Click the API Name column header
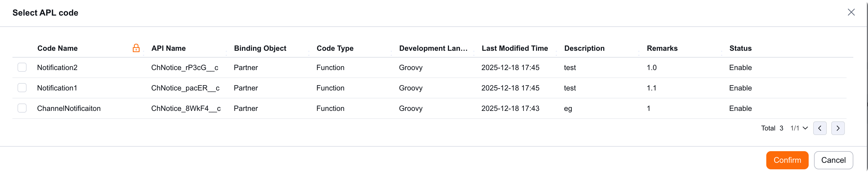This screenshot has height=173, width=868. tap(168, 48)
